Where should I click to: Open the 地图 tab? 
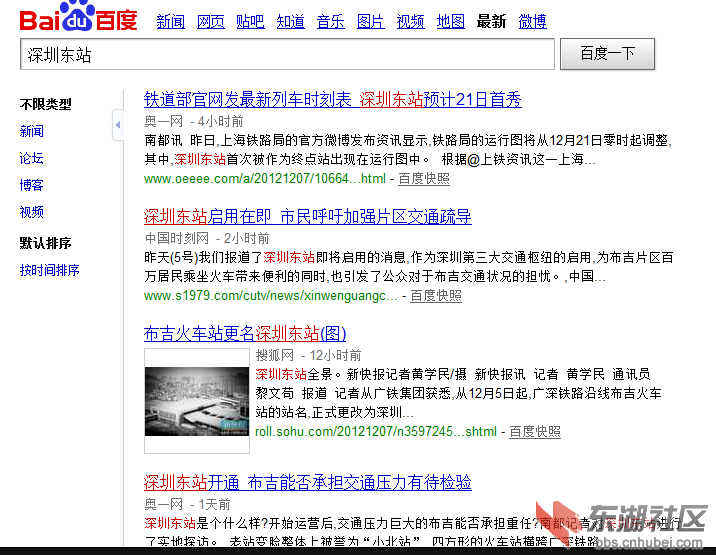click(450, 21)
